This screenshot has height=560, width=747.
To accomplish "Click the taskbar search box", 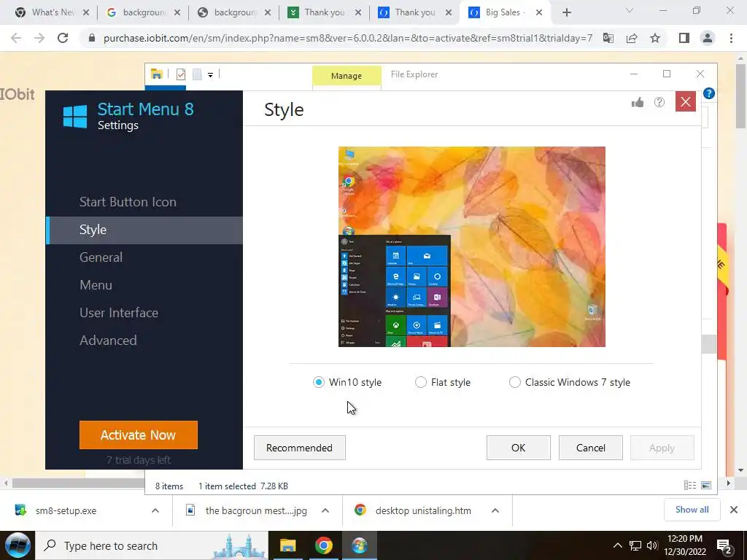I will click(x=152, y=545).
